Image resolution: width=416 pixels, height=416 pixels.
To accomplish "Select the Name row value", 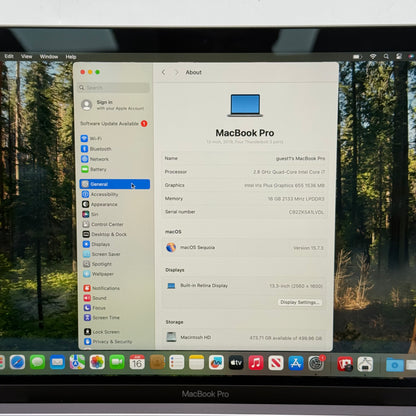I will tap(300, 158).
